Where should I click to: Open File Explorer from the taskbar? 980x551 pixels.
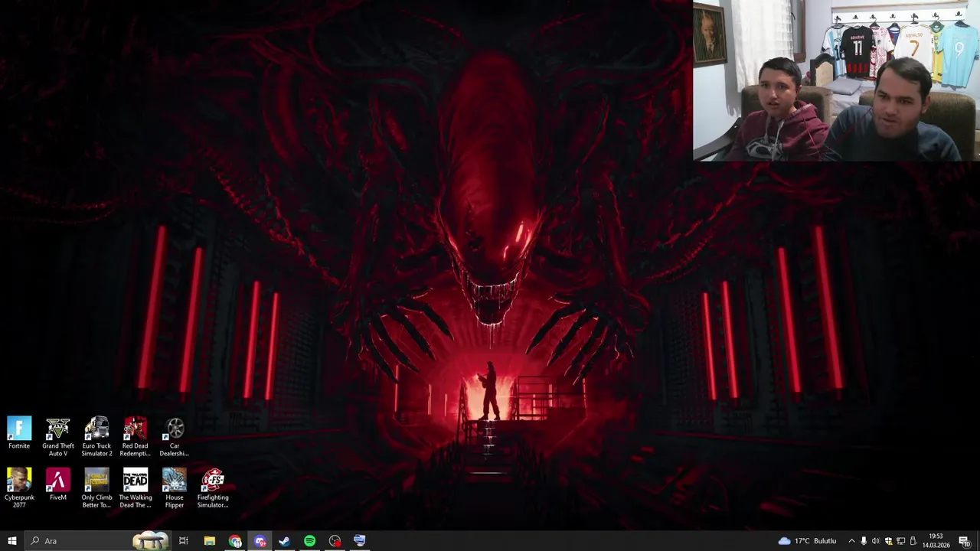click(209, 541)
